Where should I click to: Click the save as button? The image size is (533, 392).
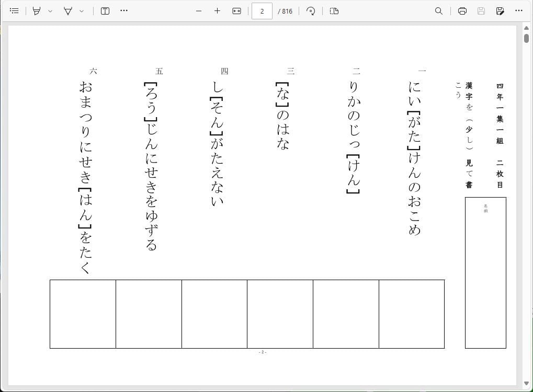pyautogui.click(x=500, y=11)
